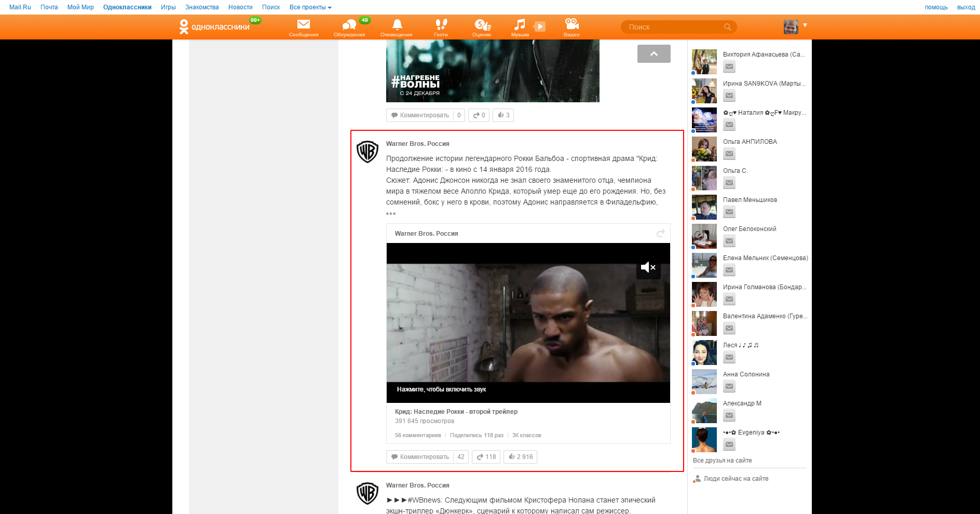Open Все друзья на сайте link

(x=723, y=461)
